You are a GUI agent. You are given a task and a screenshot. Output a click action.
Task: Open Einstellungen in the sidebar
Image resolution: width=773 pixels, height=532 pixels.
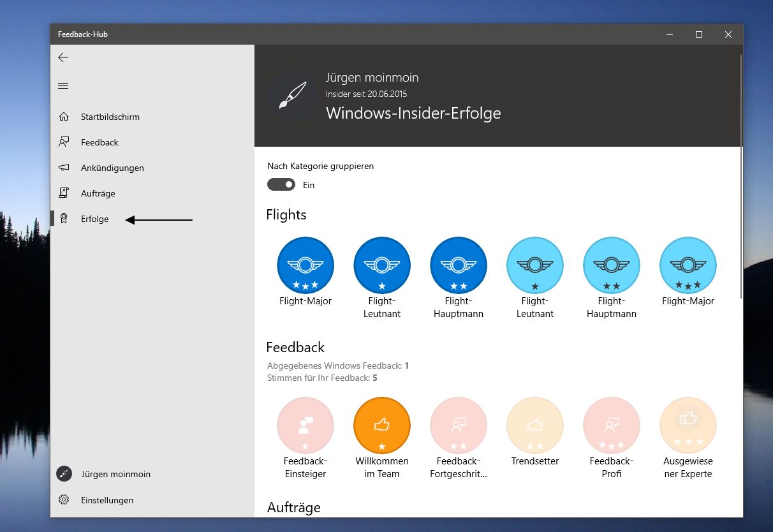pyautogui.click(x=152, y=500)
